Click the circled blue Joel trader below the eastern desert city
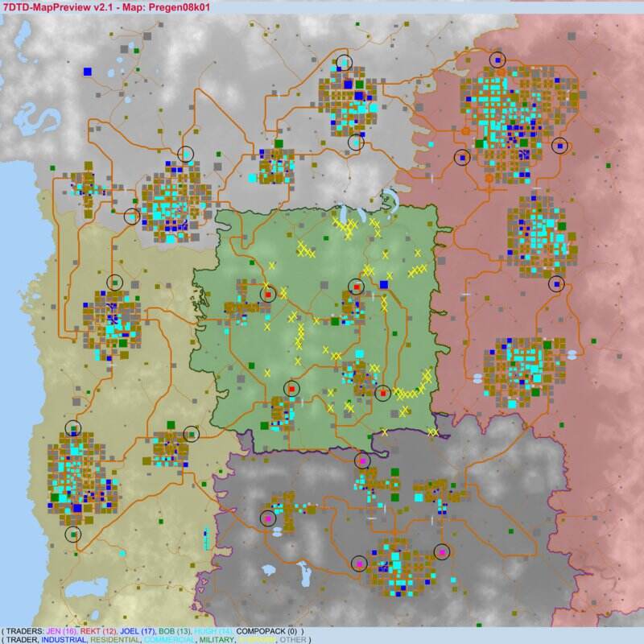The height and width of the screenshot is (644, 644). point(556,283)
